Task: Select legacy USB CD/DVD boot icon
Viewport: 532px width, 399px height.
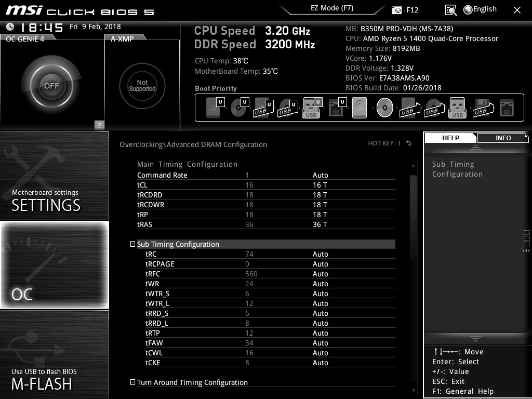Action: pyautogui.click(x=434, y=108)
